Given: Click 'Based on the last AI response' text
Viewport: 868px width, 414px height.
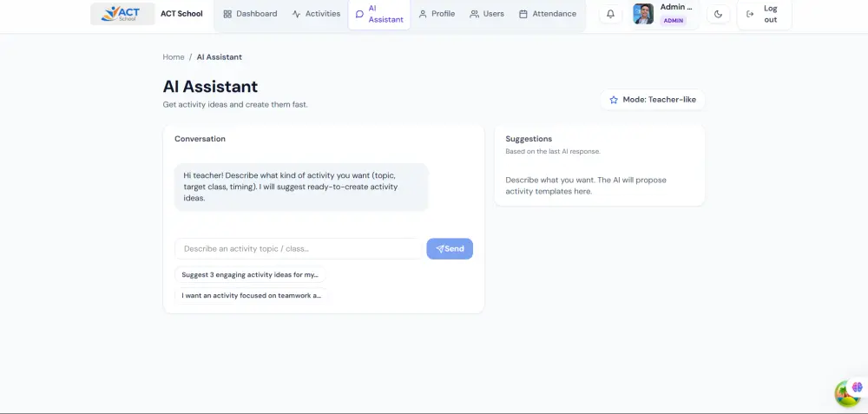Looking at the screenshot, I should [552, 151].
